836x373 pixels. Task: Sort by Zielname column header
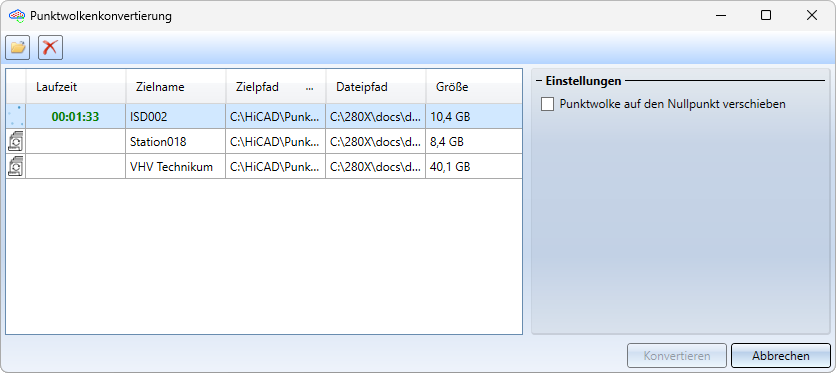tap(176, 87)
